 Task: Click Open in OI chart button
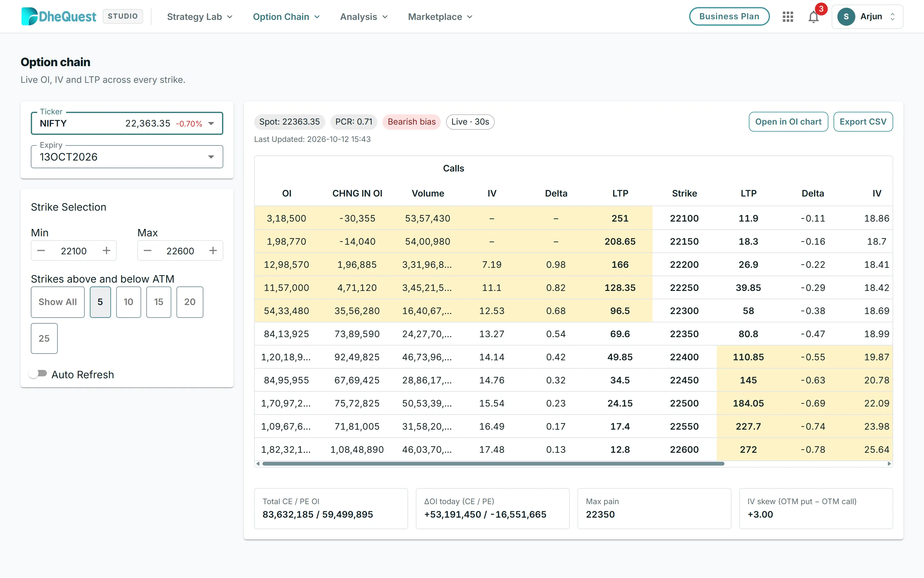788,122
